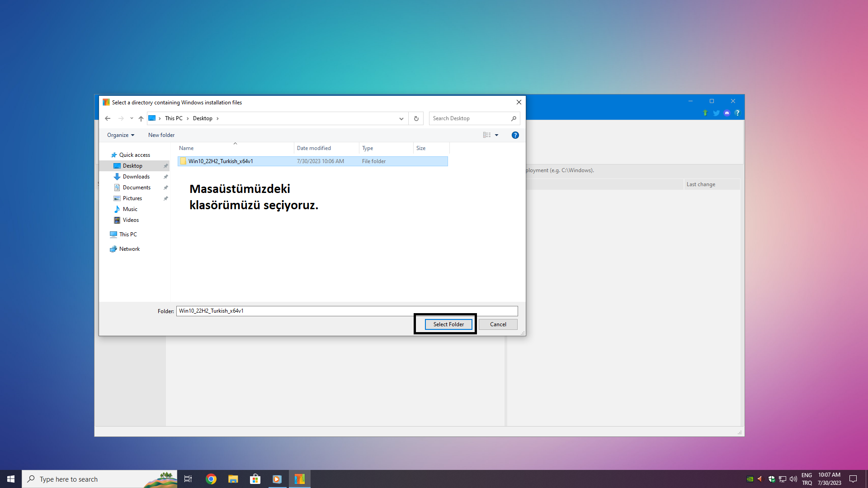Expand the address bar history dropdown
The height and width of the screenshot is (488, 868).
click(401, 118)
